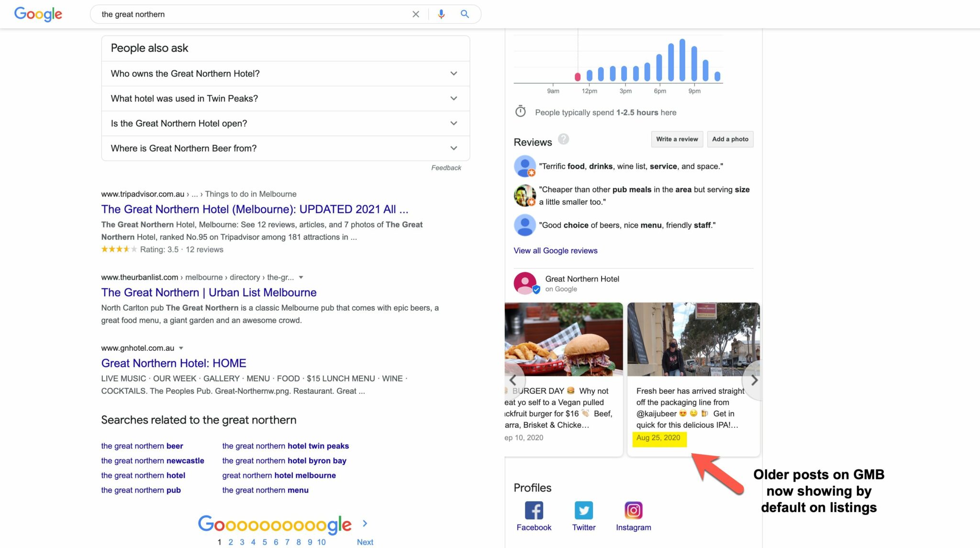Click the Google logo

click(38, 14)
